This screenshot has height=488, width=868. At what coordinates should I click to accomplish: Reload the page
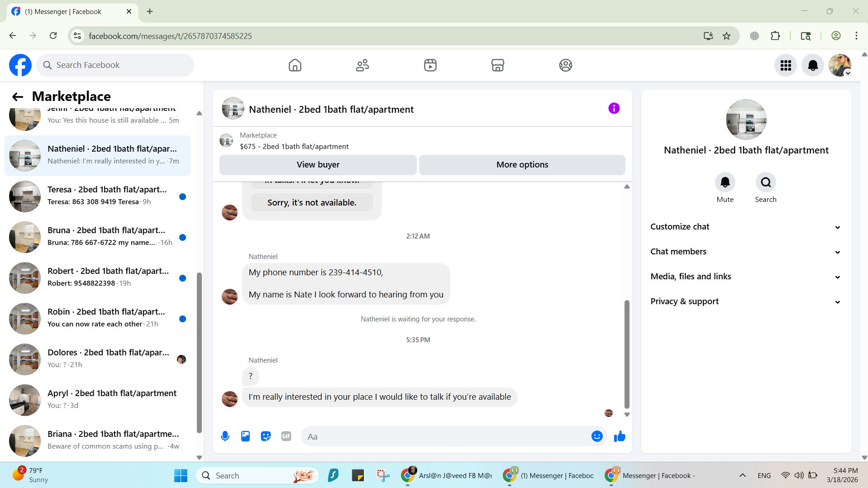[53, 36]
